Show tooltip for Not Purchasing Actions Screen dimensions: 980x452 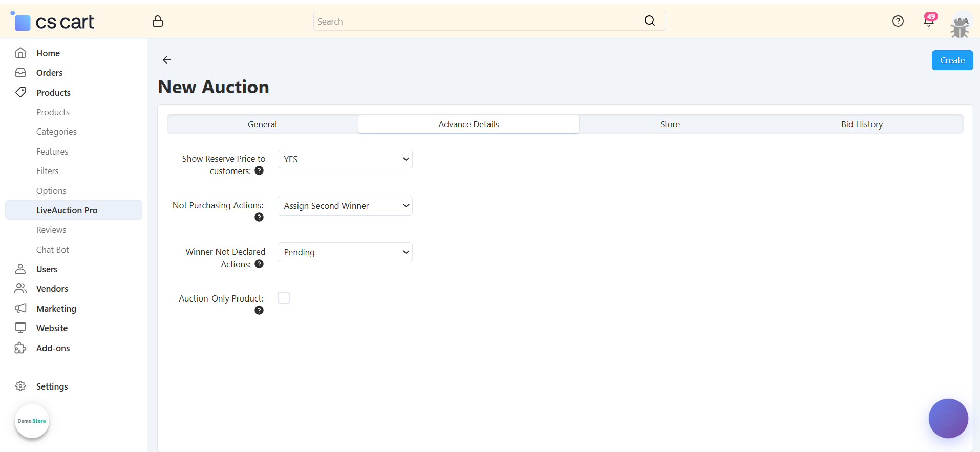pyautogui.click(x=259, y=217)
